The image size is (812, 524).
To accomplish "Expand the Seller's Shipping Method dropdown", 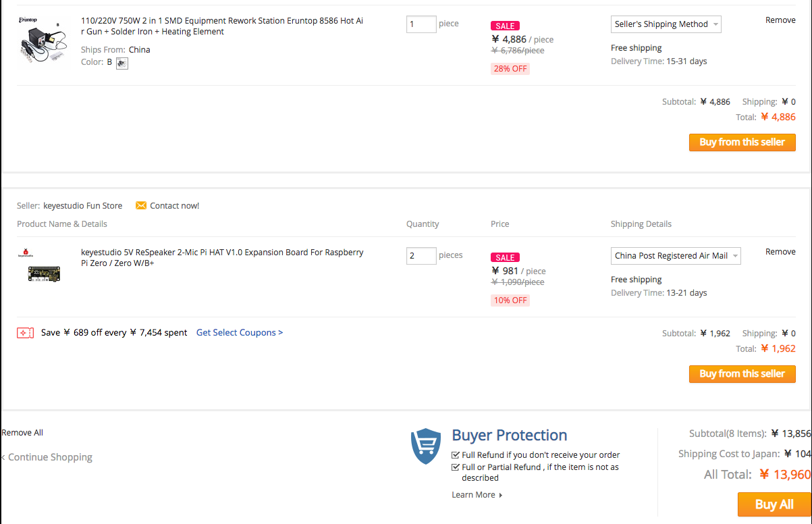I will [x=666, y=24].
